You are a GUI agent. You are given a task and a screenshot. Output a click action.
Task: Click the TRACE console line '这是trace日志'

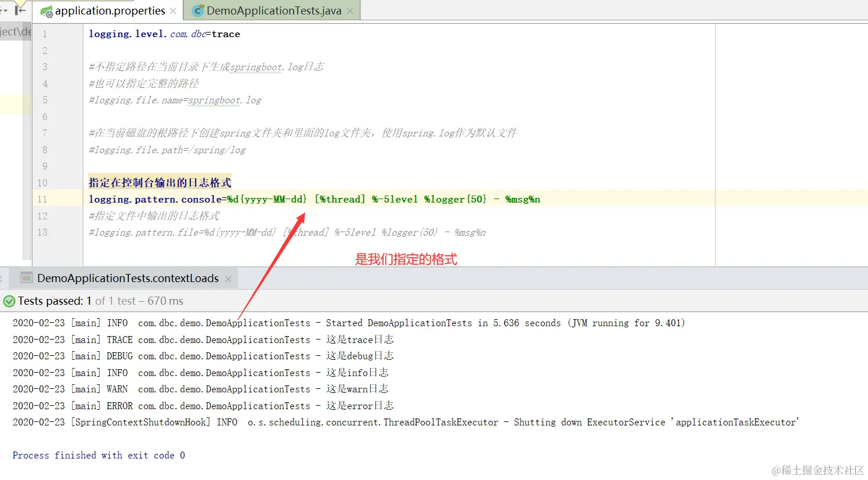(x=203, y=340)
